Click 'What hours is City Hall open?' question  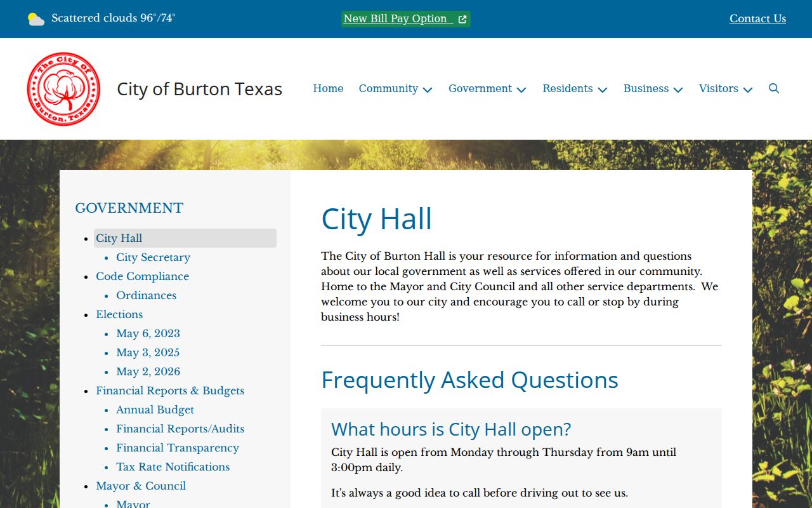pyautogui.click(x=451, y=429)
